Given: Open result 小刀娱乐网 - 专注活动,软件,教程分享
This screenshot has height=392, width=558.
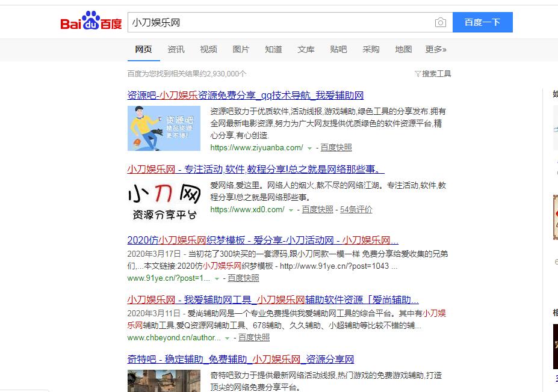Looking at the screenshot, I should click(256, 169).
